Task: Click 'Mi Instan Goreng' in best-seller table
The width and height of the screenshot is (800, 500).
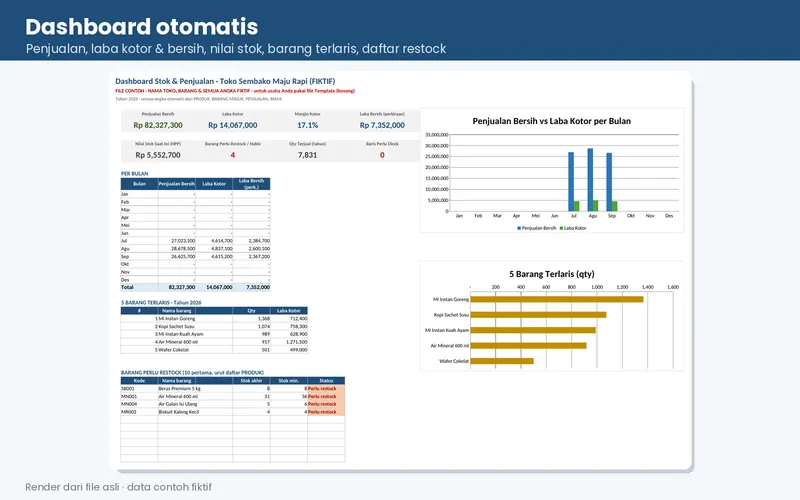Action: tap(177, 318)
